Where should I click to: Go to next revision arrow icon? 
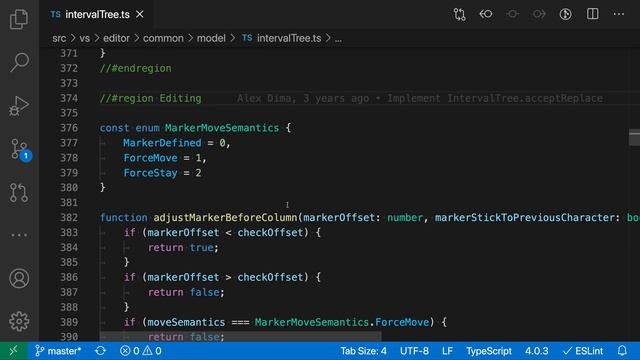[x=539, y=14]
